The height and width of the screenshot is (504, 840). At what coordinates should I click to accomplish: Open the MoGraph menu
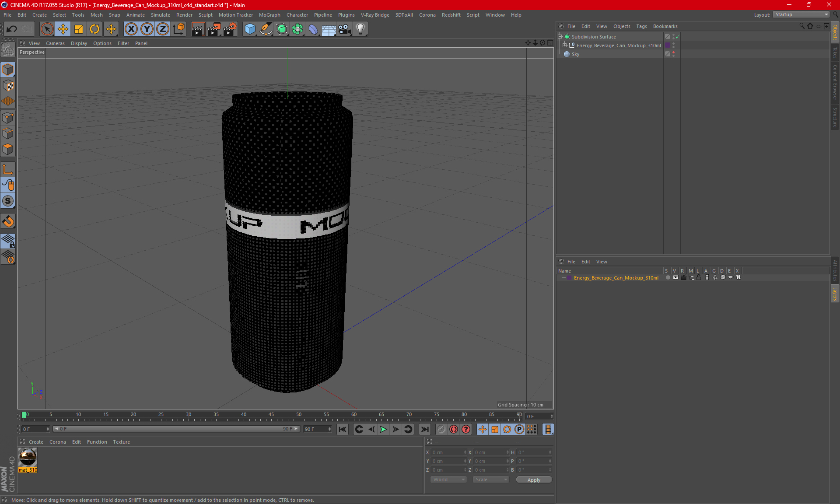coord(269,15)
